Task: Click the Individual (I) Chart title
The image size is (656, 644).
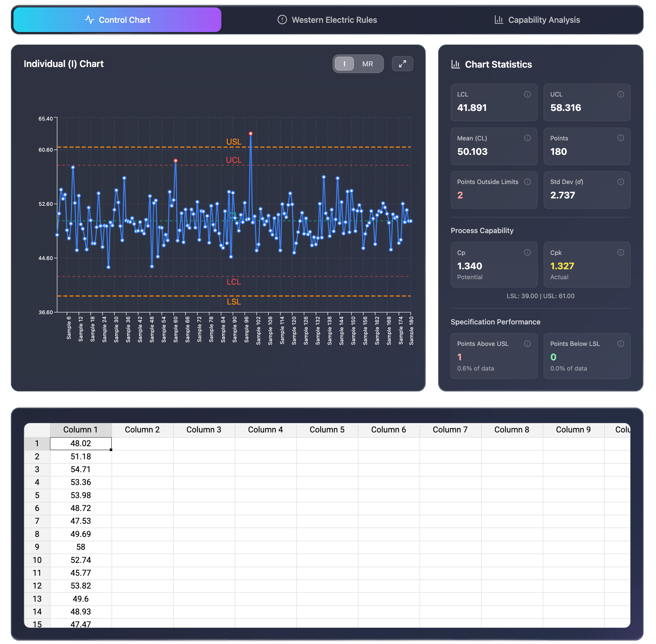Action: point(64,64)
